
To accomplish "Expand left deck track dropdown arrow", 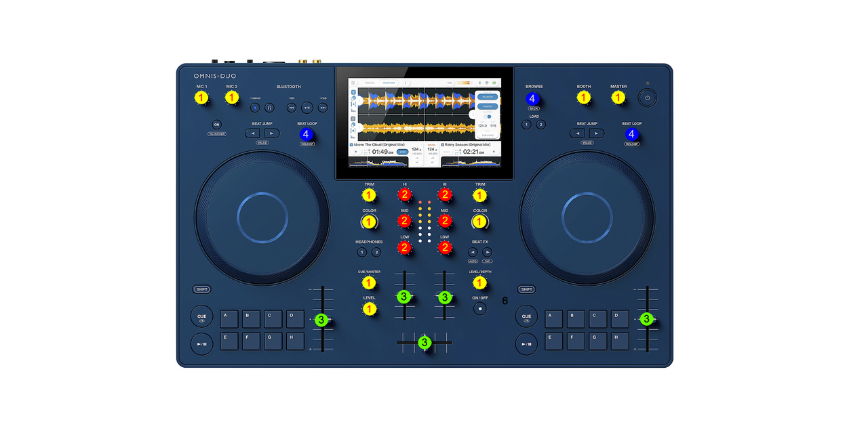I will 355,152.
